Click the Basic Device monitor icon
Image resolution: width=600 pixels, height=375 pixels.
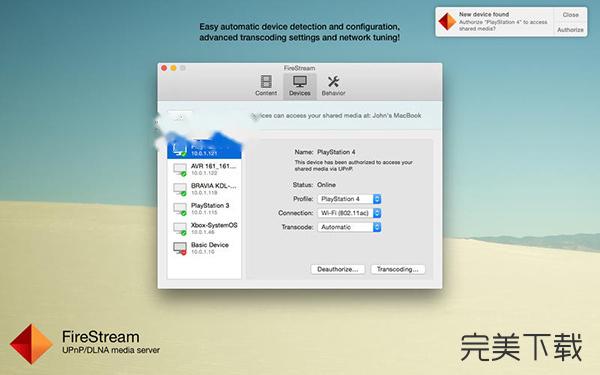[180, 248]
